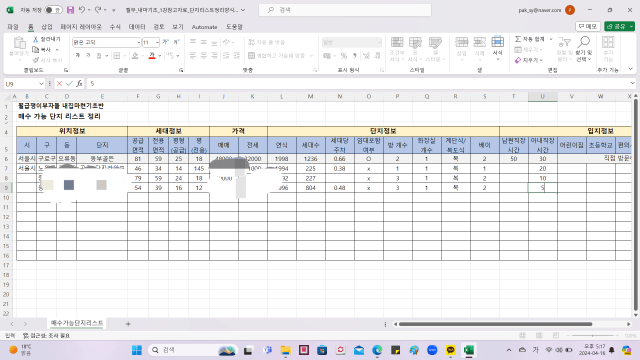Click the horizontal scrollbar thumb
The height and width of the screenshot is (360, 640).
(x=495, y=324)
